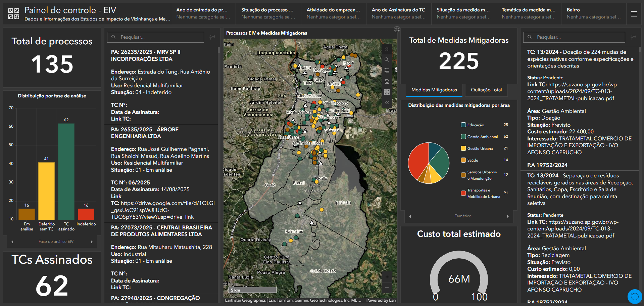Click the blue refresh circle button
The width and height of the screenshot is (644, 306).
coord(635,296)
